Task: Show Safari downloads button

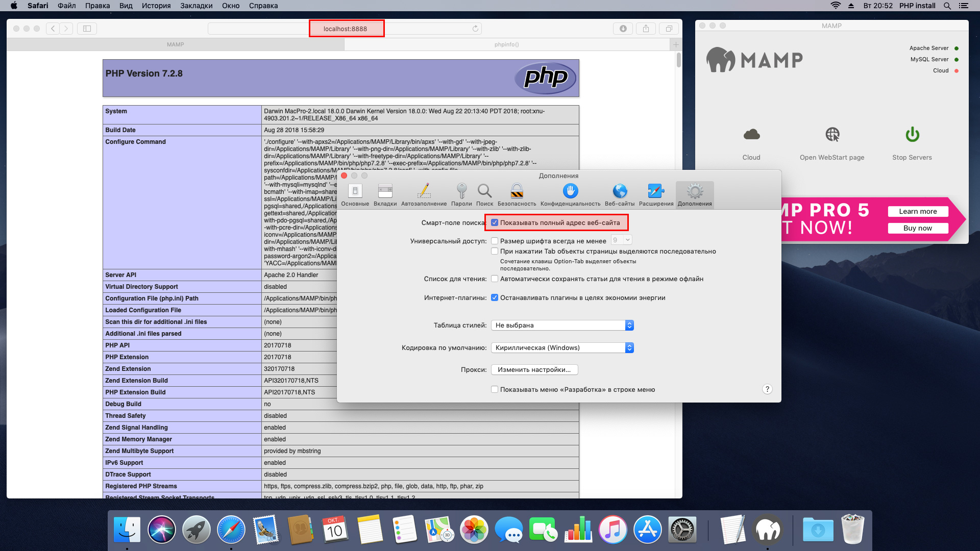Action: click(x=623, y=29)
